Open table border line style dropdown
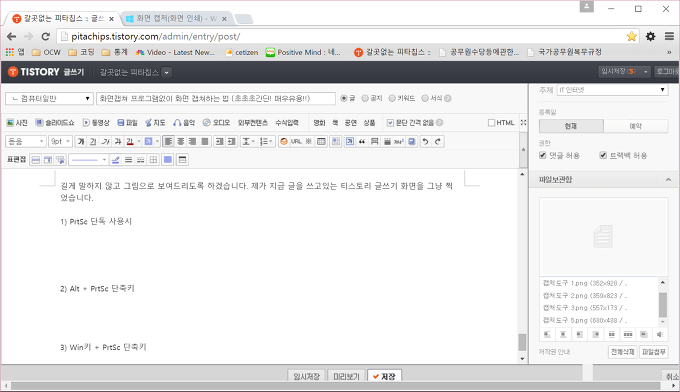Image resolution: width=680 pixels, height=392 pixels. pyautogui.click(x=88, y=160)
